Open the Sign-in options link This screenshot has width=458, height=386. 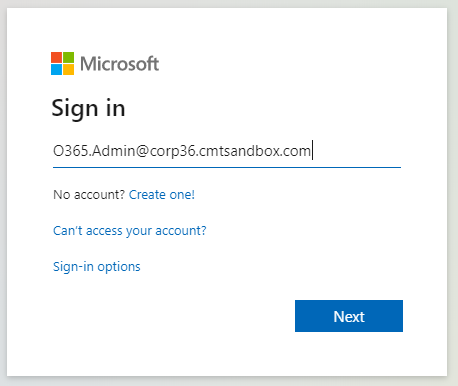(97, 267)
